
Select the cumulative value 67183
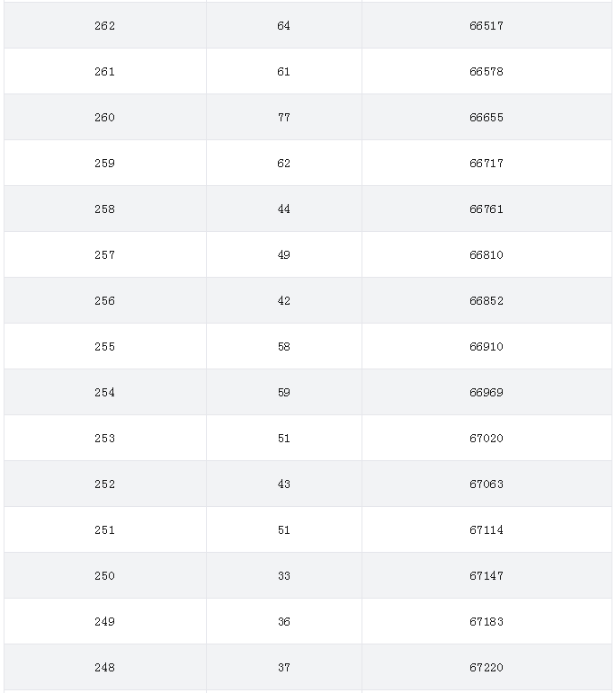tap(487, 621)
